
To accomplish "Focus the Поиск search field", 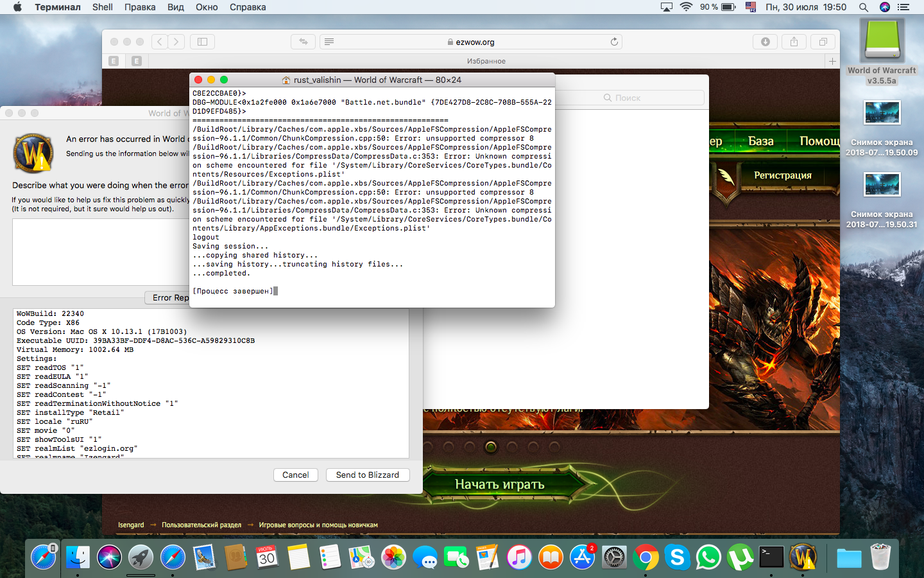I will (653, 98).
